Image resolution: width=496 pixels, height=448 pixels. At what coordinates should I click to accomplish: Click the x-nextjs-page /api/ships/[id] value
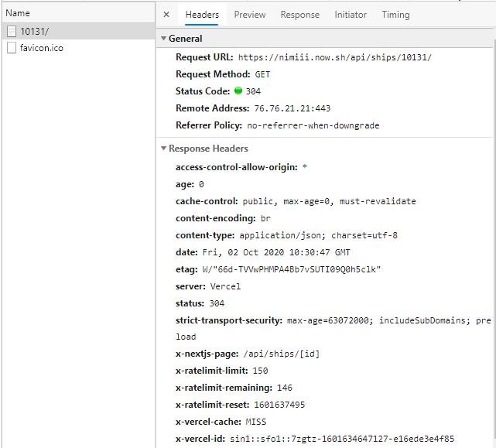tap(282, 354)
